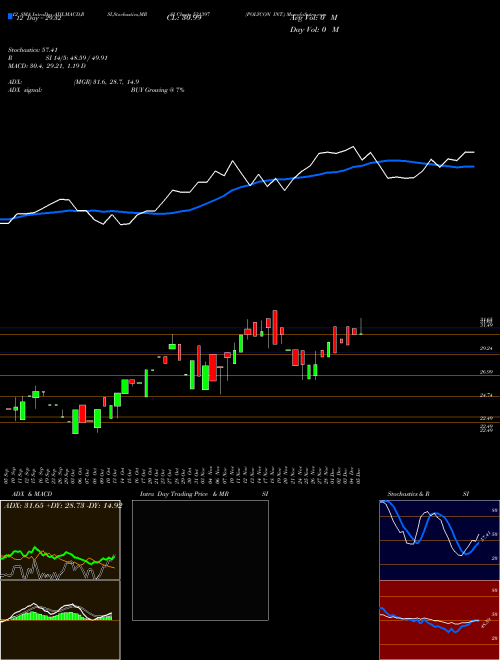
Task: Open the blue Stochastics chart panel
Action: pyautogui.click(x=439, y=540)
